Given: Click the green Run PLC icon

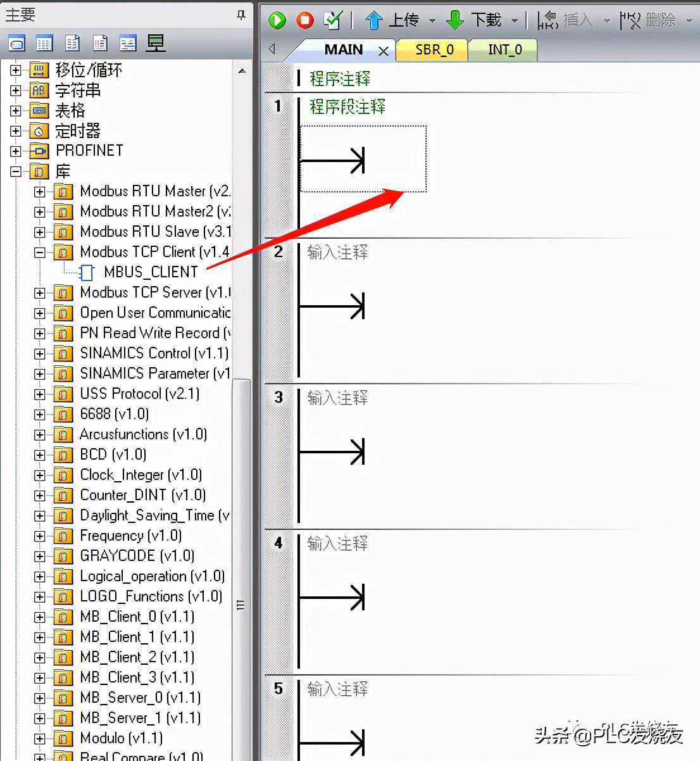Looking at the screenshot, I should click(x=277, y=20).
